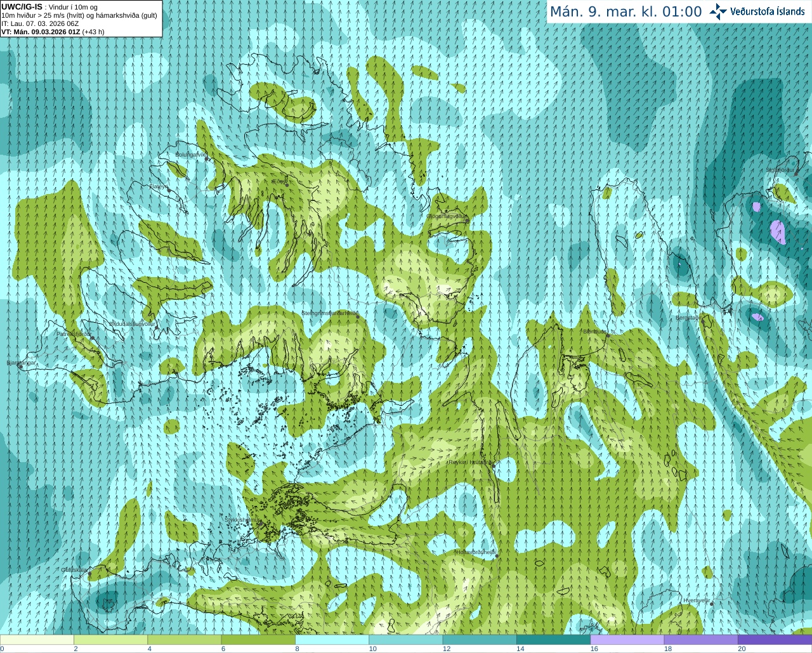Click the Veðurstofa Íslands name text
Screen dimensions: 812x653
[x=768, y=11]
